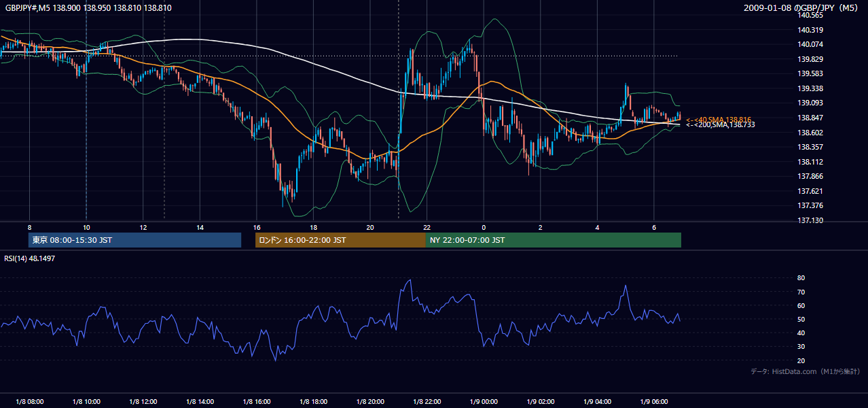Click hour label 12 under the price chart
The image size is (868, 408).
tap(143, 227)
